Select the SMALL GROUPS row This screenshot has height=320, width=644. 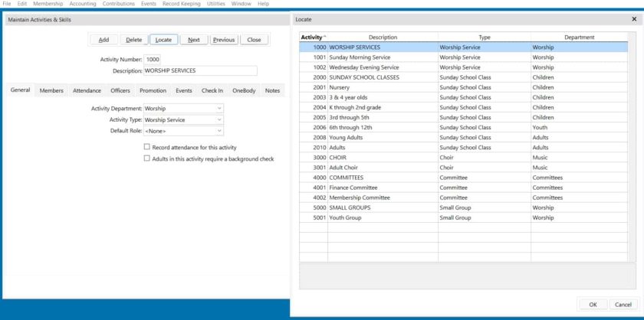[x=464, y=207]
